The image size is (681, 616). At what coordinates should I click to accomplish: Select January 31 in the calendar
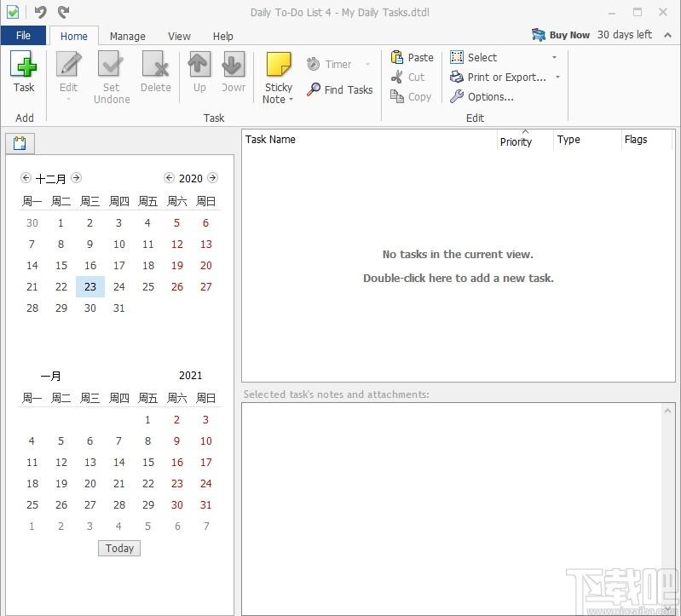coord(206,504)
